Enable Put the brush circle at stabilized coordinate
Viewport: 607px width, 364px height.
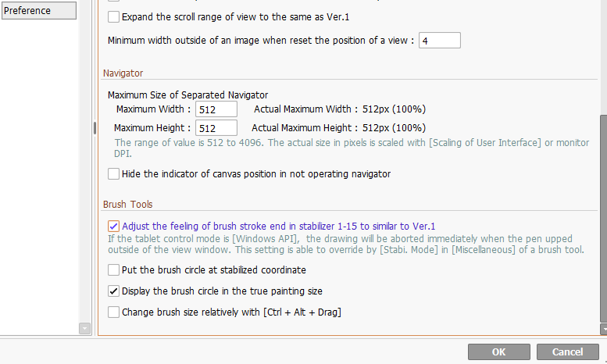(114, 270)
